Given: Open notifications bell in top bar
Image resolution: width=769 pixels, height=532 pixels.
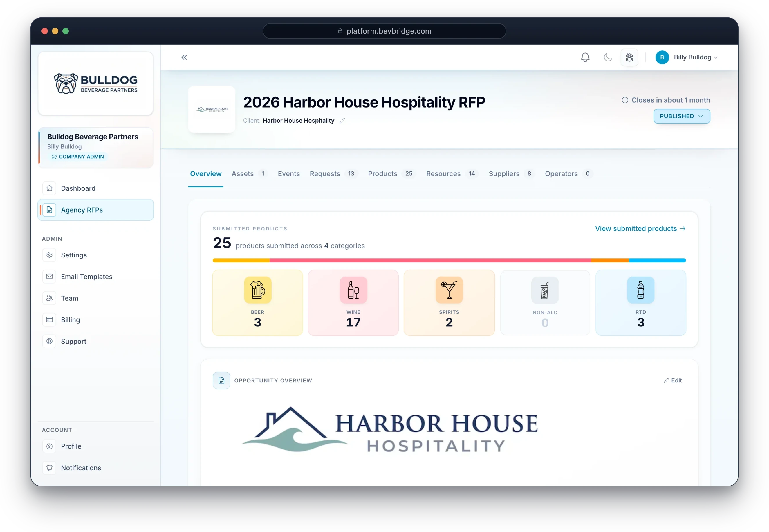Looking at the screenshot, I should pos(585,57).
